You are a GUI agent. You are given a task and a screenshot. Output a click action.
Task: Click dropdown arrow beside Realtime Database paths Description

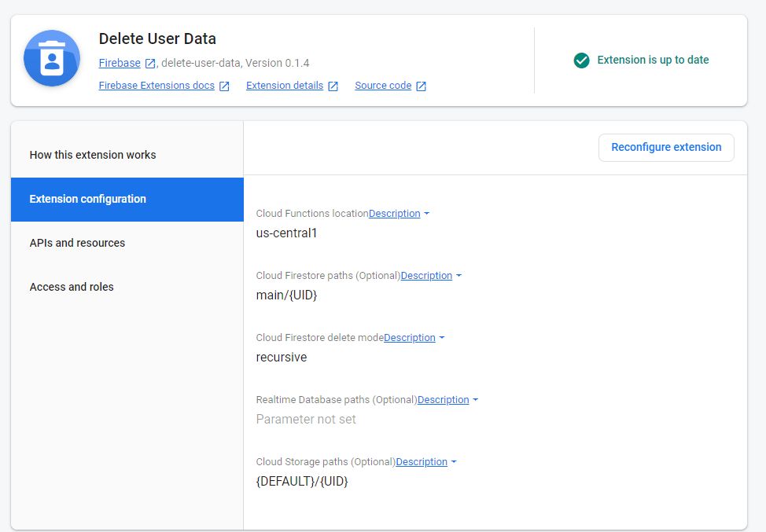475,400
